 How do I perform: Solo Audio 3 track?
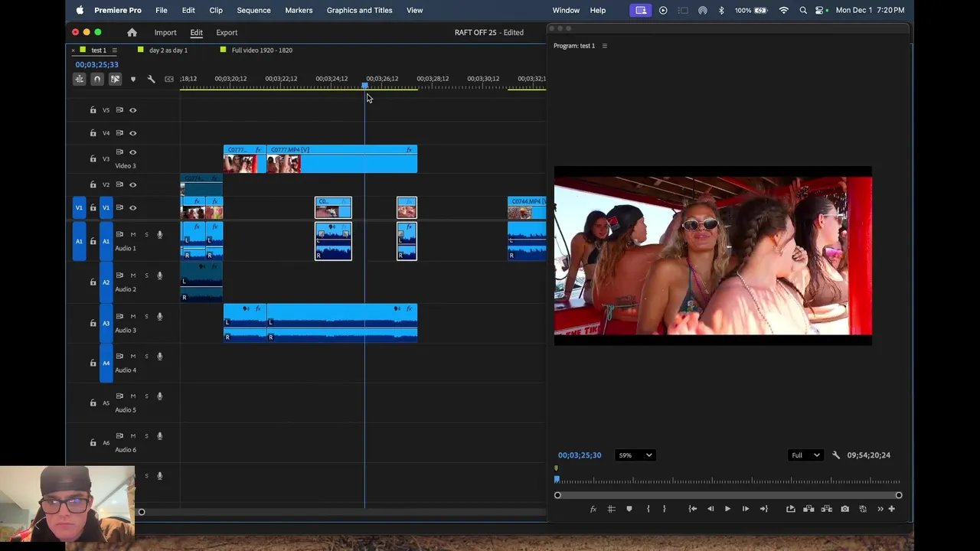tap(146, 316)
